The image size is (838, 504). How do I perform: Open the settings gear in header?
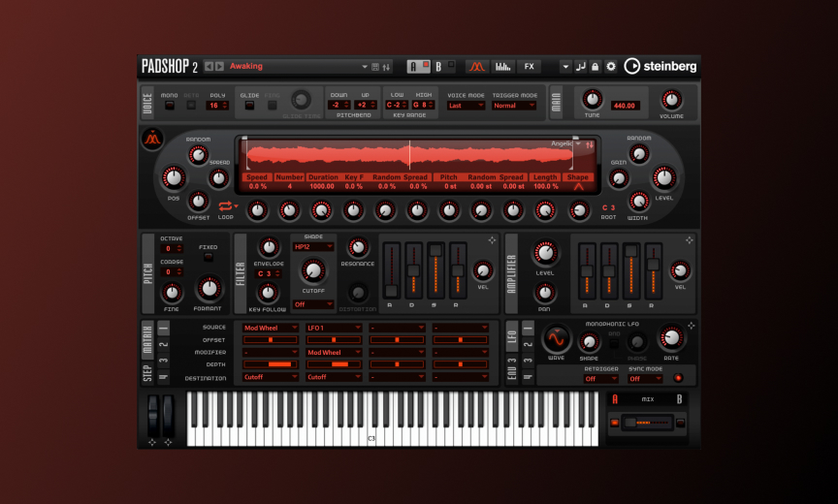(x=611, y=67)
